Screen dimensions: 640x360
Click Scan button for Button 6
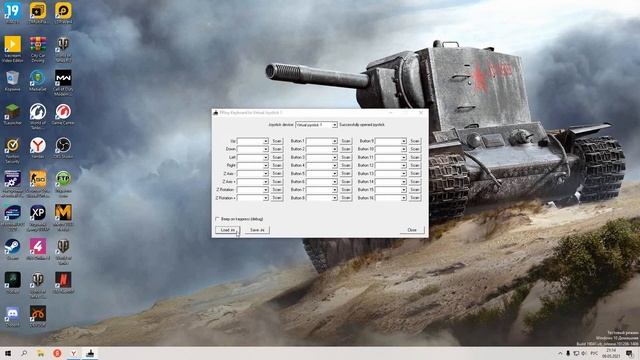point(346,182)
